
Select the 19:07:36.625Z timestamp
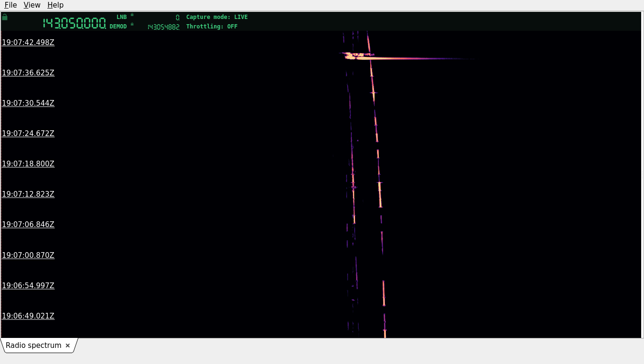pyautogui.click(x=28, y=73)
